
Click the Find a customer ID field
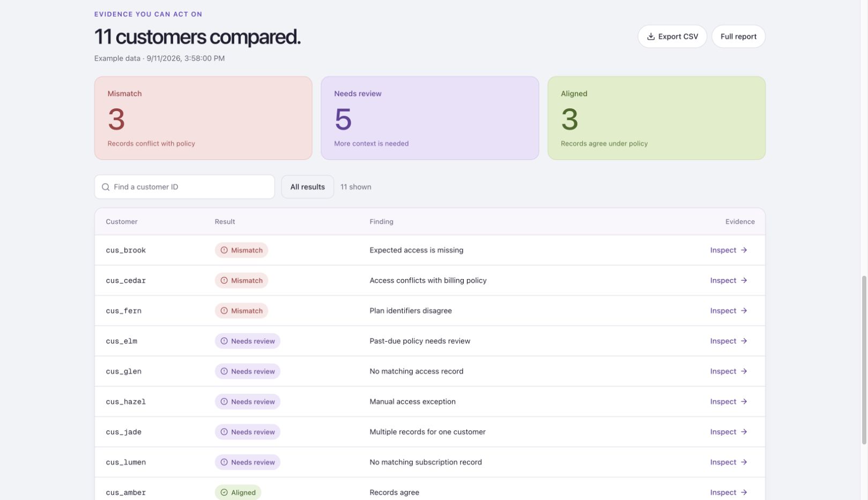point(184,187)
